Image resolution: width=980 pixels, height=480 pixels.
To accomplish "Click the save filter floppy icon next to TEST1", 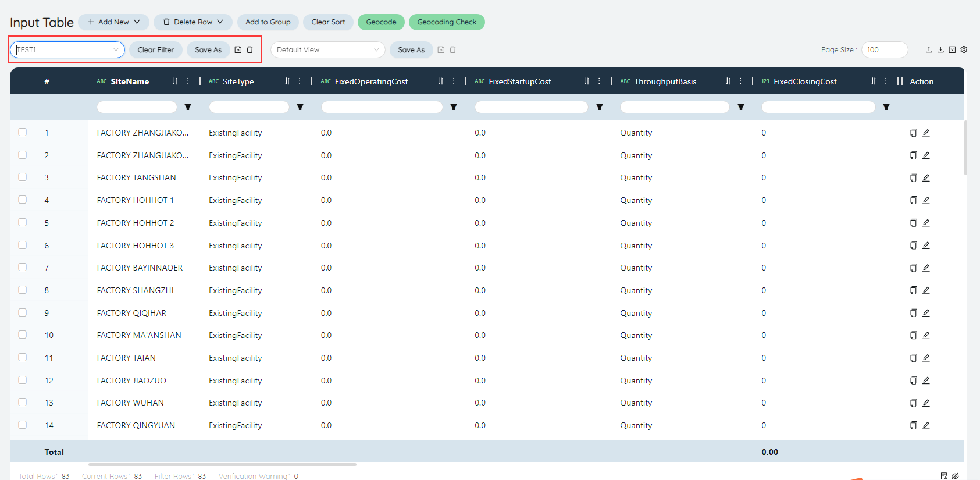I will pyautogui.click(x=238, y=50).
